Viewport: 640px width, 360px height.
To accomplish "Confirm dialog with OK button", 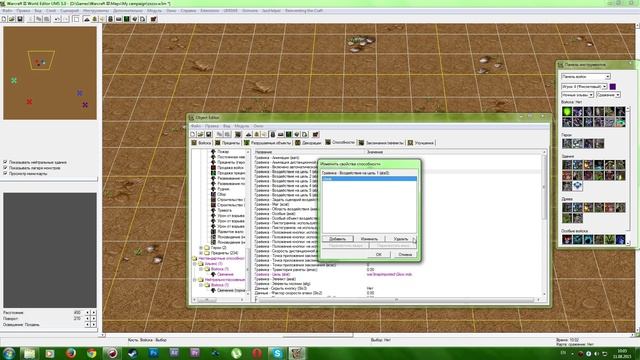I will point(378,254).
